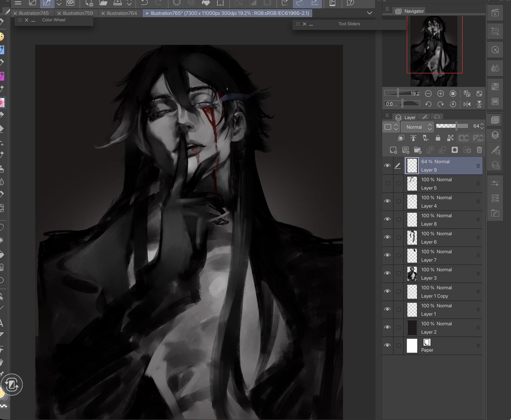Open the palette color dropdown in Layer panel
Viewport: 511px width, 420px height.
[x=391, y=127]
